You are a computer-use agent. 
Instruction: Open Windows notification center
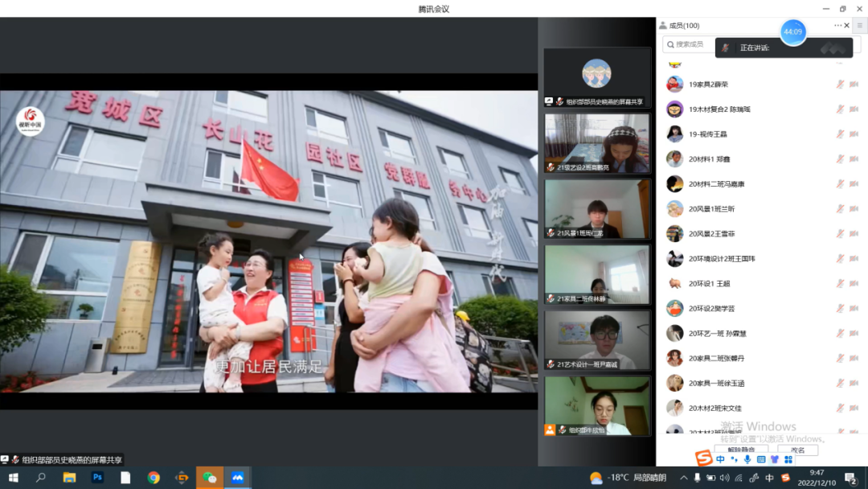pyautogui.click(x=850, y=479)
